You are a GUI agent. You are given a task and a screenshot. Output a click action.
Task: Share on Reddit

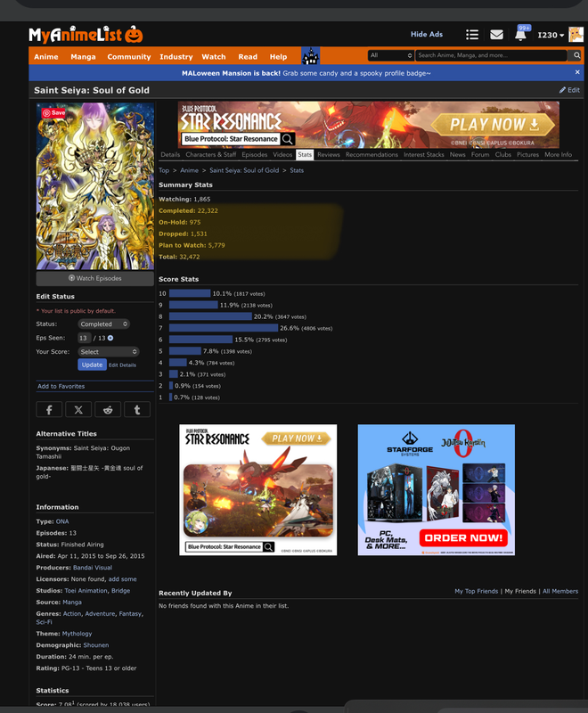coord(108,410)
